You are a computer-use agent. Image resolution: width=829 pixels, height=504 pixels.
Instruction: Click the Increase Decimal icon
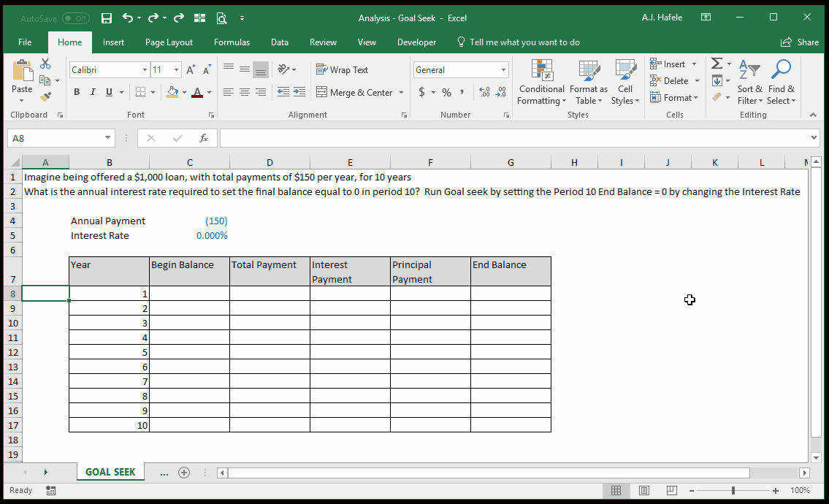pos(484,92)
